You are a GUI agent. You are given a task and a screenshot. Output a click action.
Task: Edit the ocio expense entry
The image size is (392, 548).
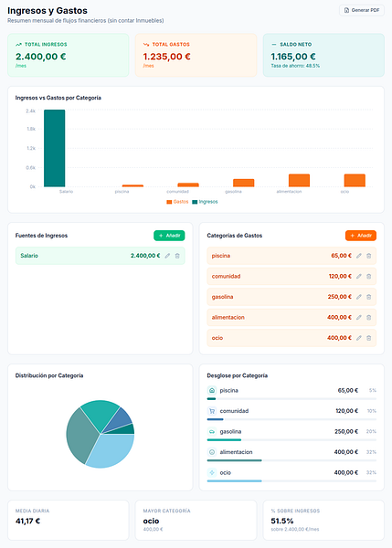click(x=359, y=338)
